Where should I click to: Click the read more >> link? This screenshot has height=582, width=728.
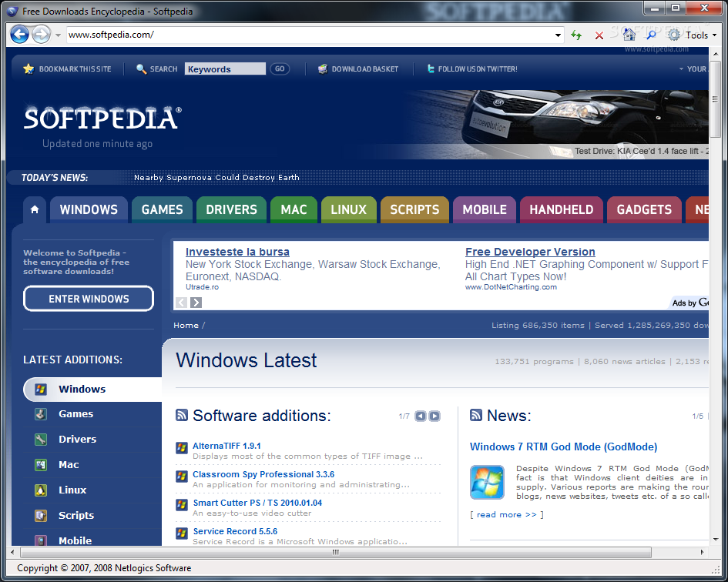pyautogui.click(x=507, y=514)
